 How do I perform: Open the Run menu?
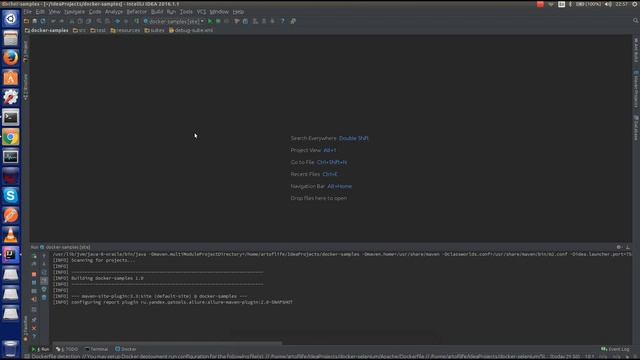pyautogui.click(x=171, y=12)
